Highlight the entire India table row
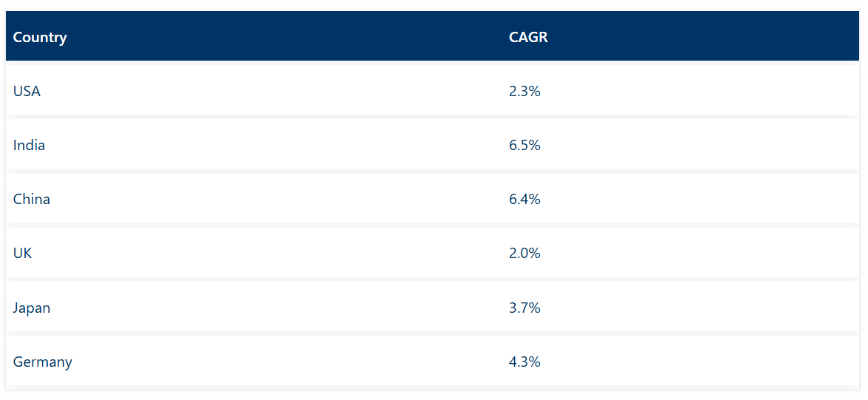The height and width of the screenshot is (400, 868). tap(295, 146)
